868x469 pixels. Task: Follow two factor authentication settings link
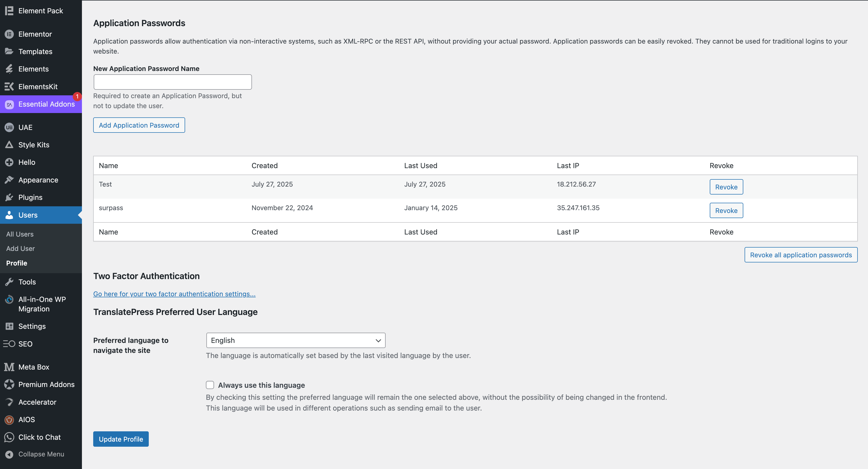[174, 294]
